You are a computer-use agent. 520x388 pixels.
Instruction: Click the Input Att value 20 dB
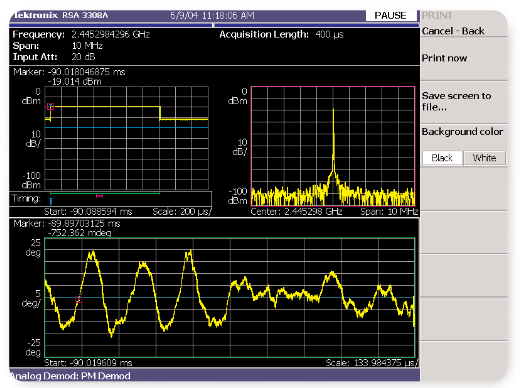click(x=83, y=57)
